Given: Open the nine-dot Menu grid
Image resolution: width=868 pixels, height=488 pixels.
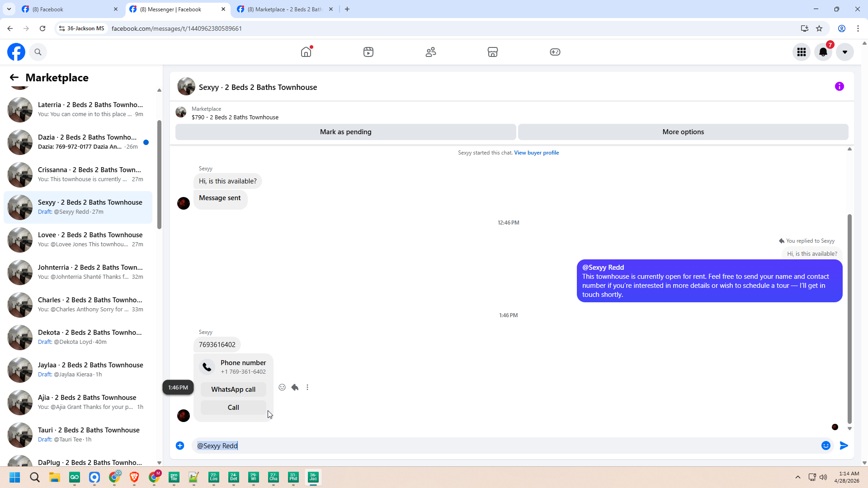Looking at the screenshot, I should [802, 52].
